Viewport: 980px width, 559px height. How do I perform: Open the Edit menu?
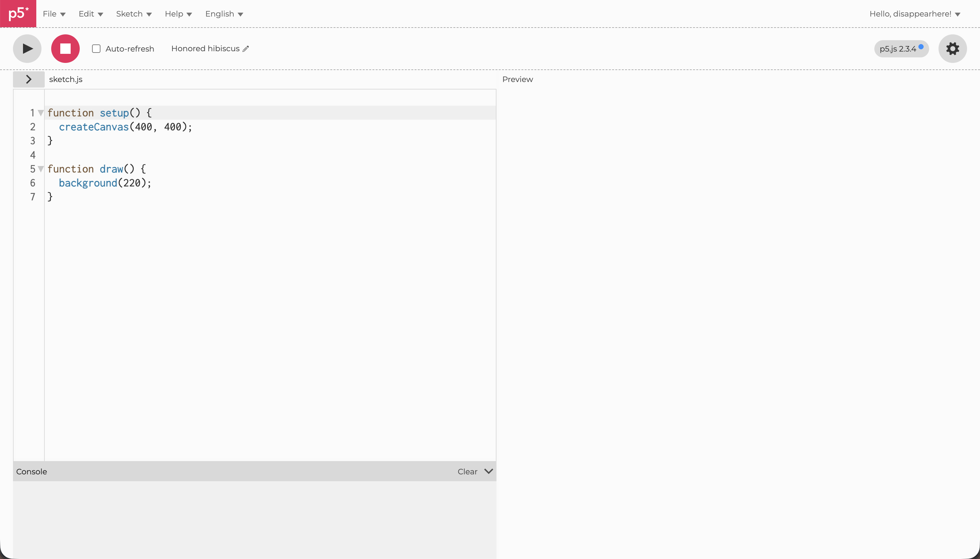pyautogui.click(x=91, y=14)
